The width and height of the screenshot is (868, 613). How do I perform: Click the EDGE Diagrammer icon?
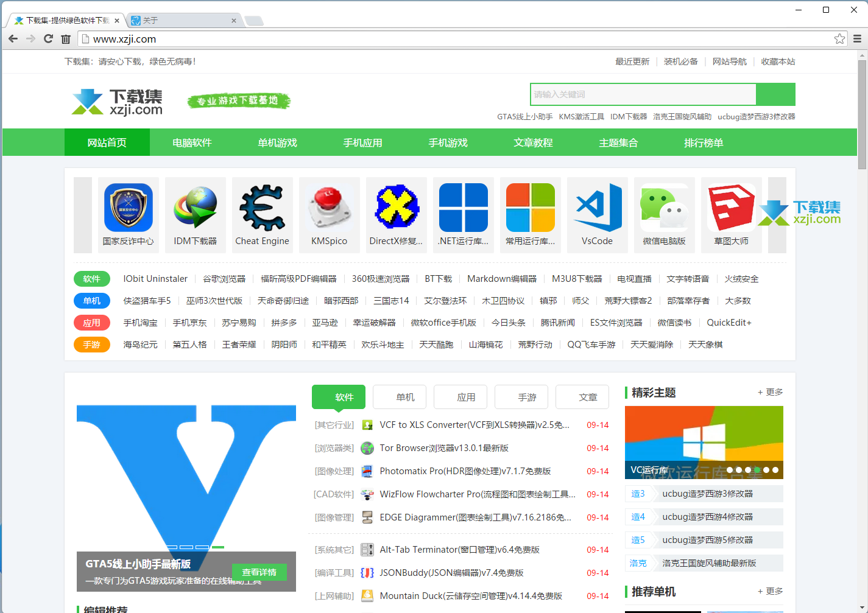click(367, 517)
